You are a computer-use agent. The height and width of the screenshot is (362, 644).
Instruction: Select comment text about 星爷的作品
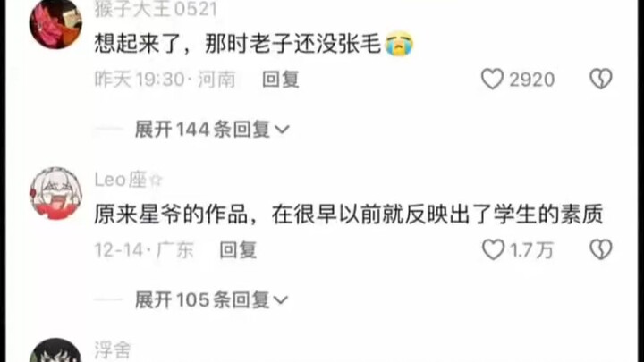[x=349, y=215]
